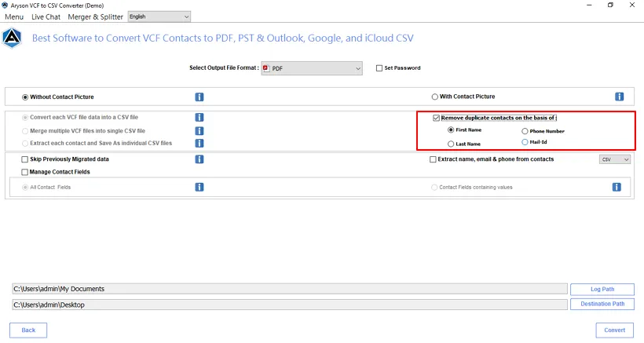Close the Aryson converter window
This screenshot has height=343, width=644.
[x=632, y=5]
